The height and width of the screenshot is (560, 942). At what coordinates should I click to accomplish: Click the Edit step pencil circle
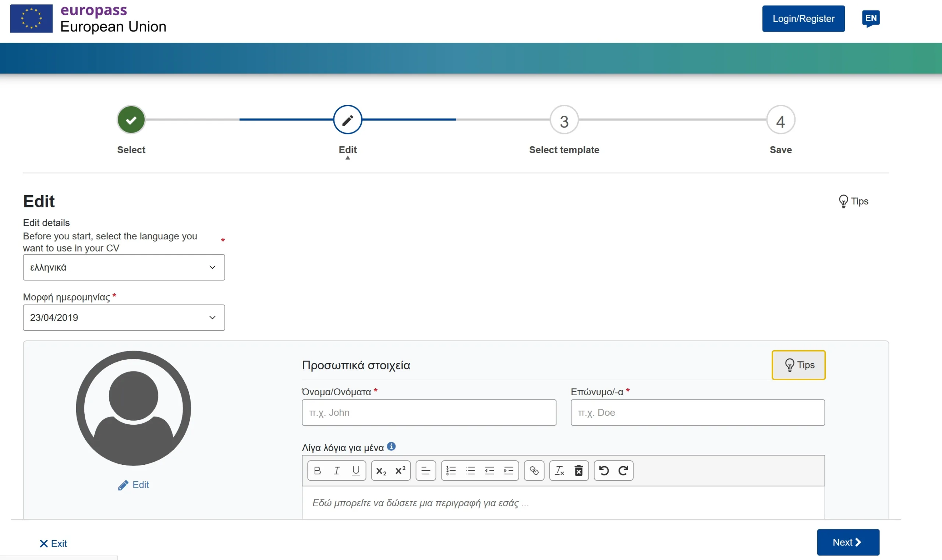pos(348,120)
